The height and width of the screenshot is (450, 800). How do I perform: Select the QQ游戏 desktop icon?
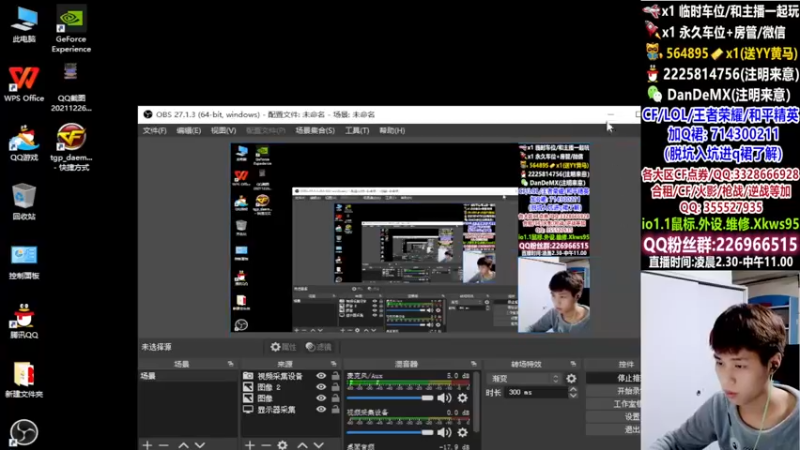pyautogui.click(x=24, y=143)
